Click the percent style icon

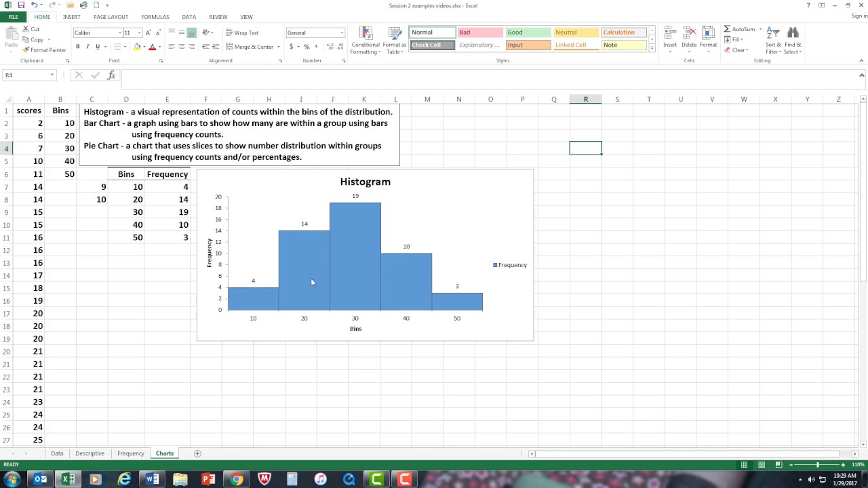(x=307, y=47)
